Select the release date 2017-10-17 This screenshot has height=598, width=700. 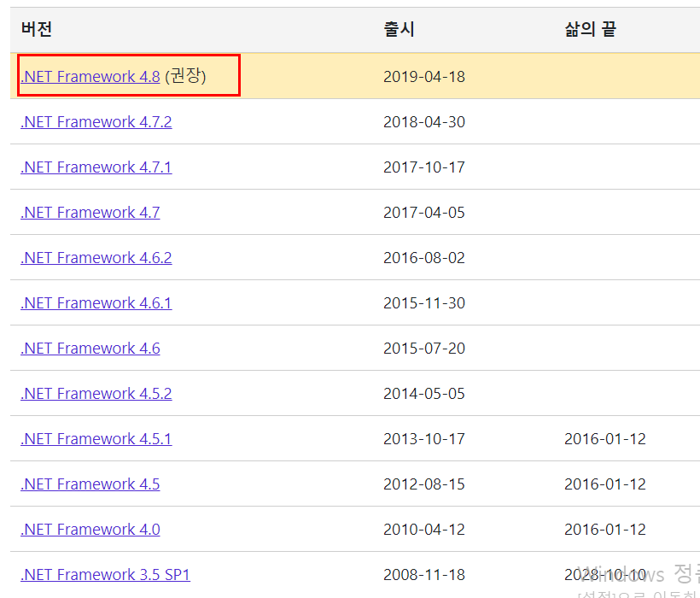click(424, 167)
